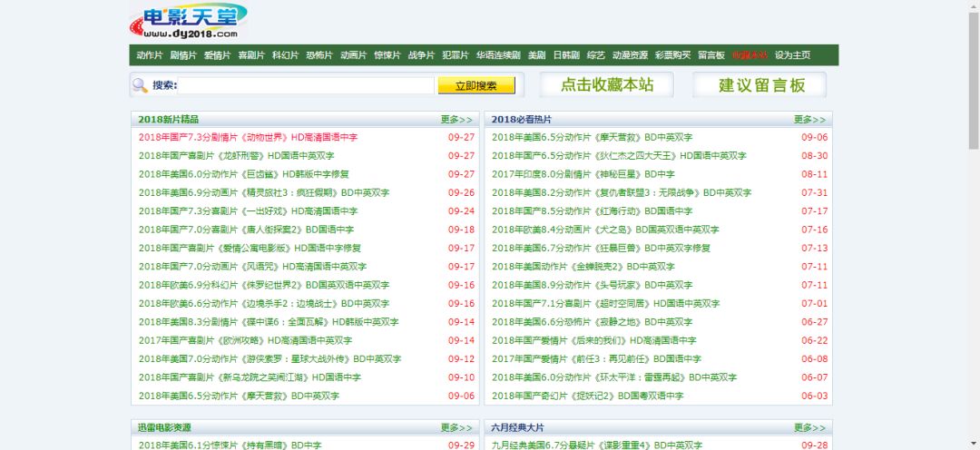Expand 更多>> for 2018新片精品
Image resolution: width=980 pixels, height=450 pixels.
pos(456,120)
